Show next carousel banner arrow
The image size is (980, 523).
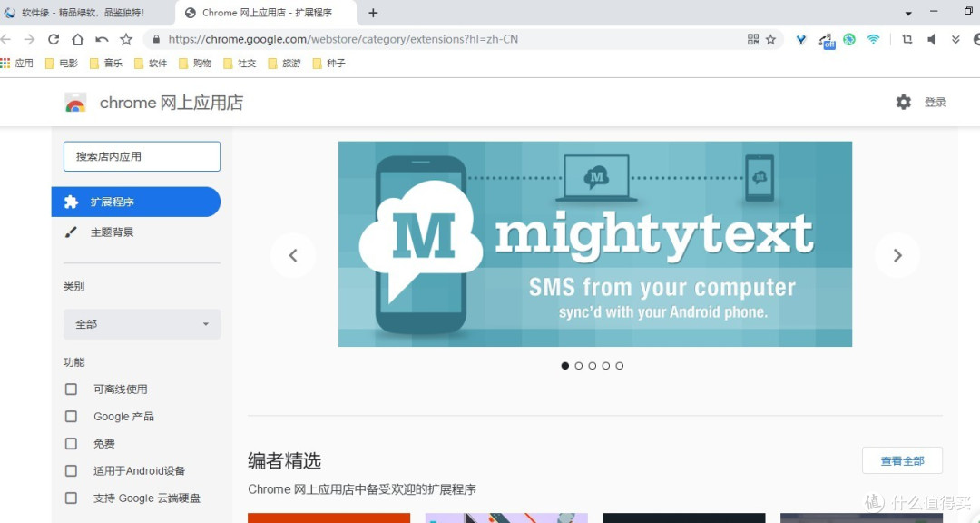pyautogui.click(x=897, y=255)
